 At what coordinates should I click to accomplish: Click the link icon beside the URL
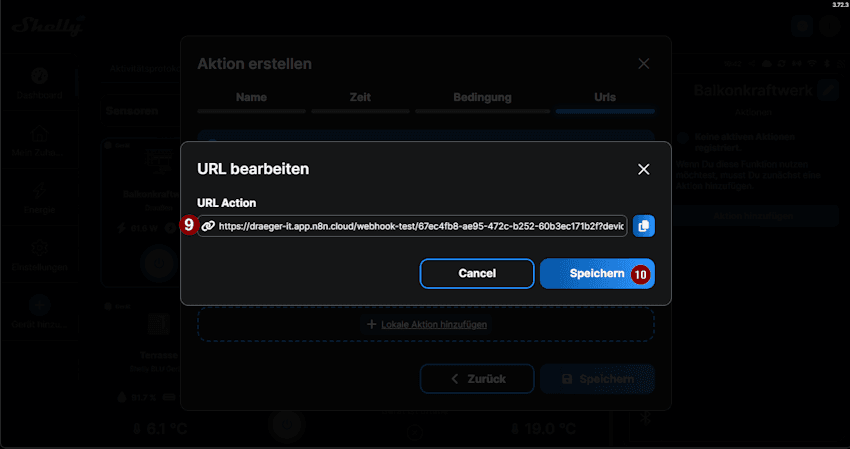pyautogui.click(x=208, y=226)
